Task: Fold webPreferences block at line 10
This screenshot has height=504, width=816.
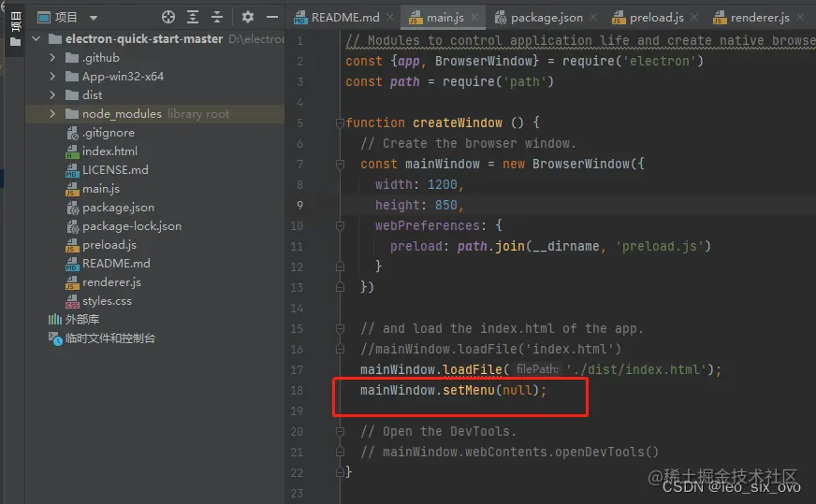Action: (x=340, y=225)
